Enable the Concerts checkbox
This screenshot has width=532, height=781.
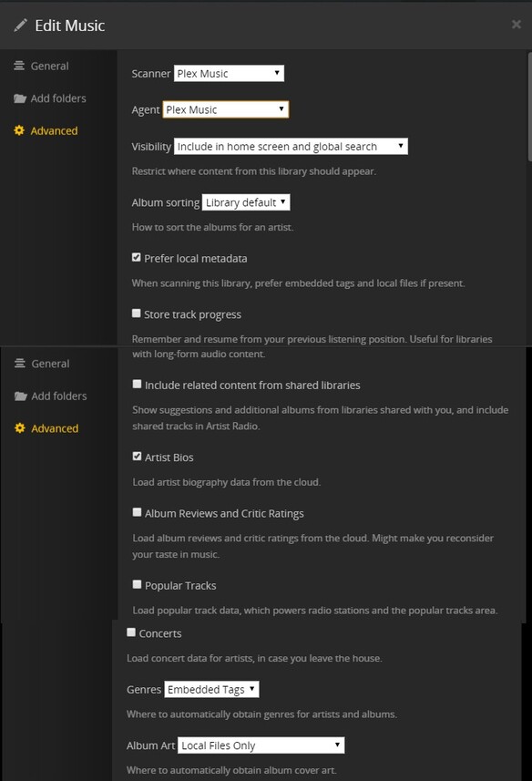click(x=129, y=632)
